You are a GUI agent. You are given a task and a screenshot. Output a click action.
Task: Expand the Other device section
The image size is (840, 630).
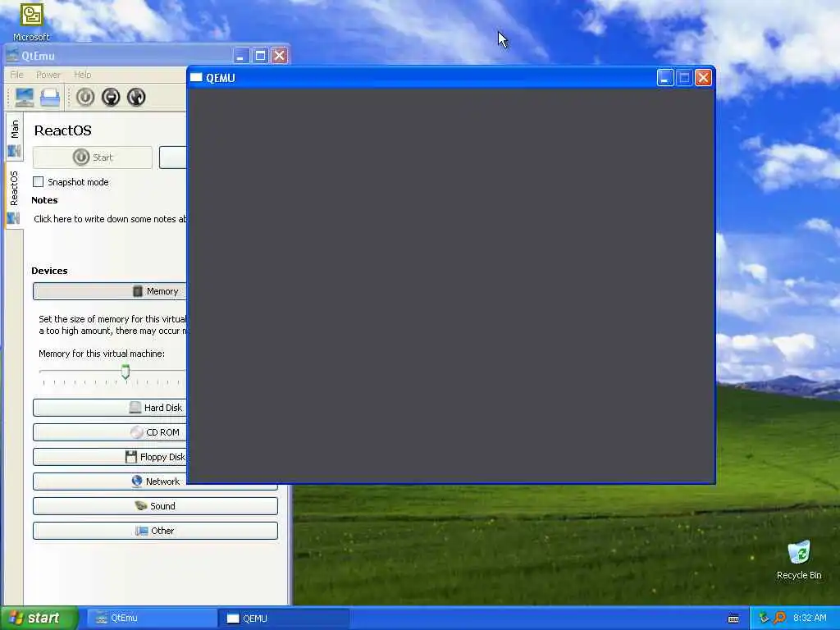pyautogui.click(x=155, y=531)
